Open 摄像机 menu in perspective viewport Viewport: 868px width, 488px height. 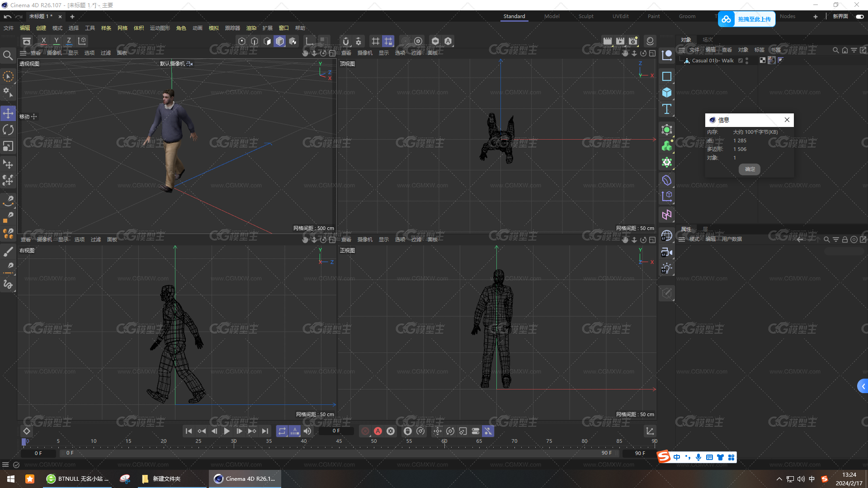[x=54, y=53]
